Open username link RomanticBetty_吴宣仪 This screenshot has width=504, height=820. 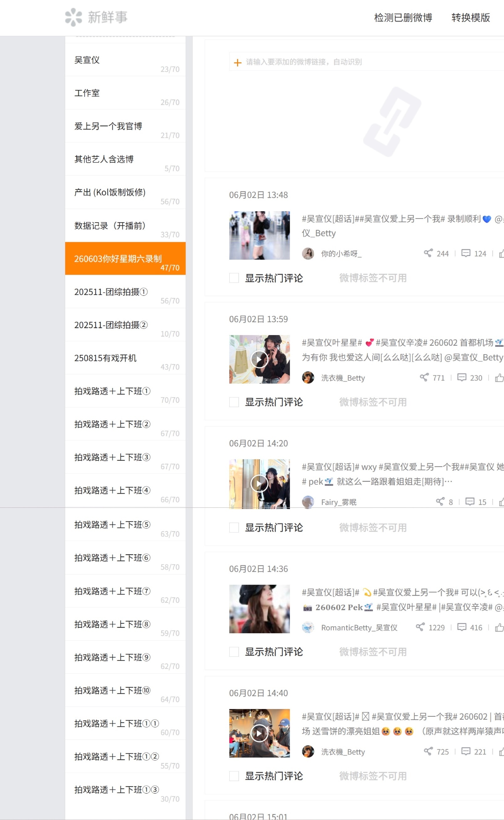tap(359, 628)
